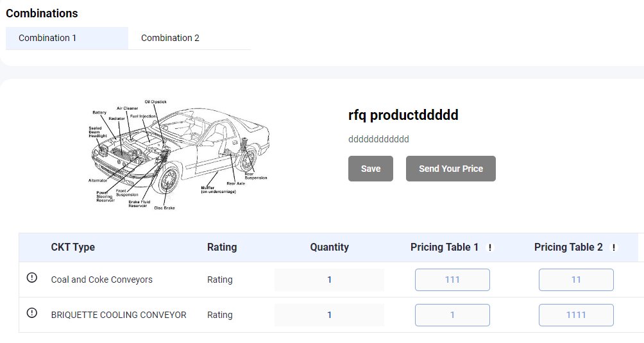Image resolution: width=644 pixels, height=343 pixels.
Task: Select quantity field of BRIQUETTE COOLING CONVEYOR
Action: coord(330,315)
